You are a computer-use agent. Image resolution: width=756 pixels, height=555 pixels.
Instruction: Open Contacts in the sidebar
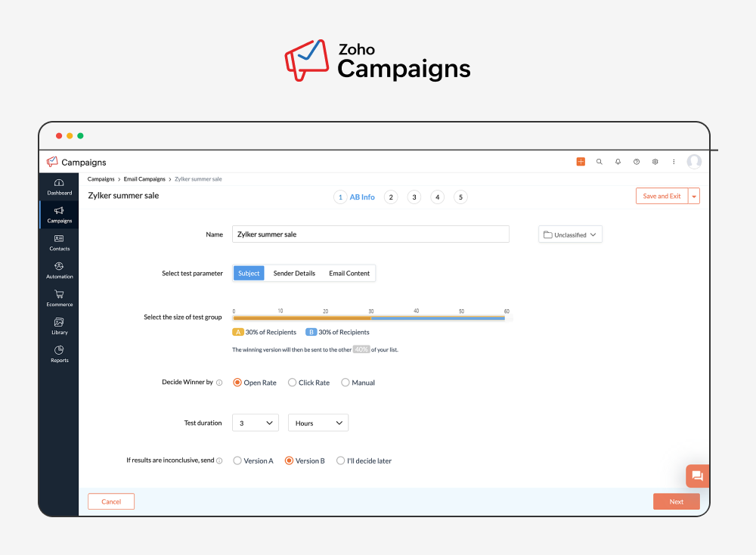pos(59,242)
